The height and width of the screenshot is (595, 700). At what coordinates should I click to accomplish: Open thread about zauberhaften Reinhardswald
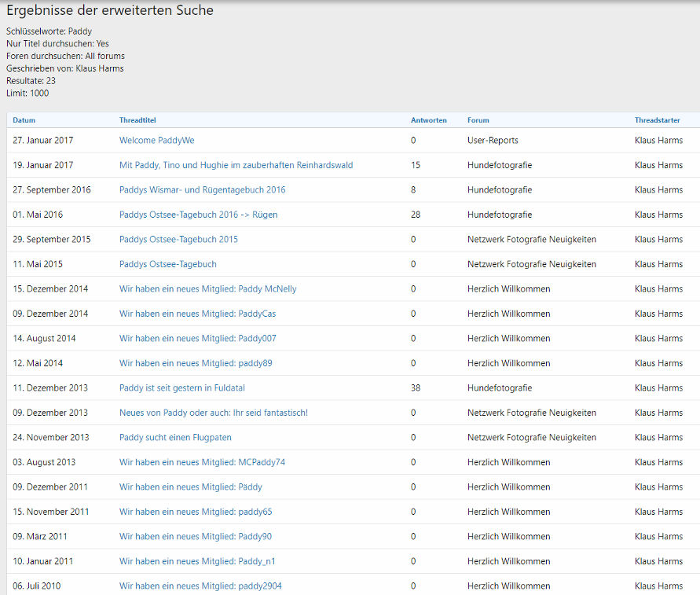[236, 165]
